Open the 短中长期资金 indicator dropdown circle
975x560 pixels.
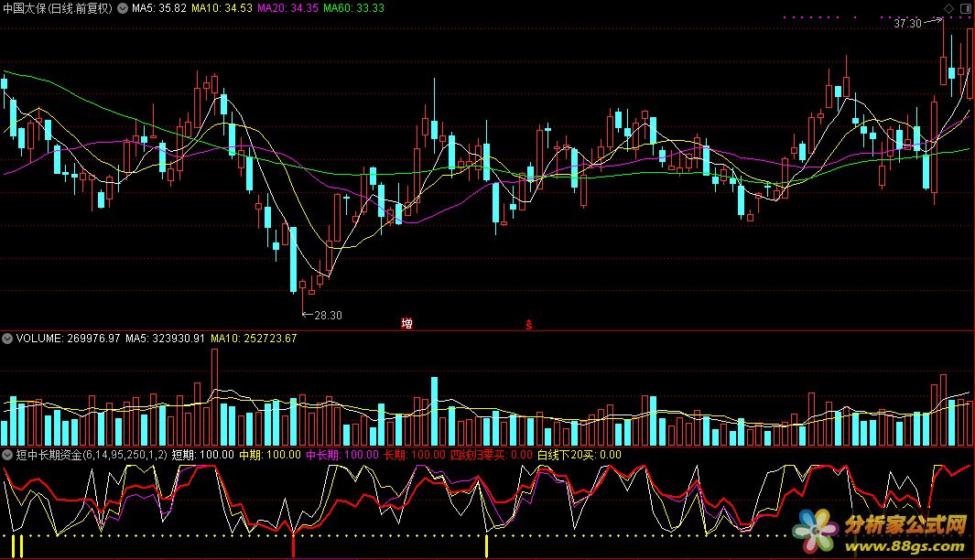pos(7,455)
